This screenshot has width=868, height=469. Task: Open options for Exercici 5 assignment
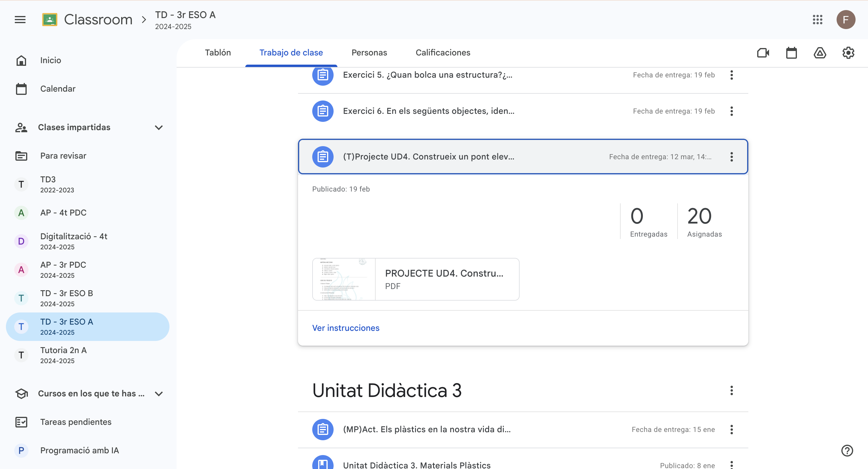coord(731,75)
